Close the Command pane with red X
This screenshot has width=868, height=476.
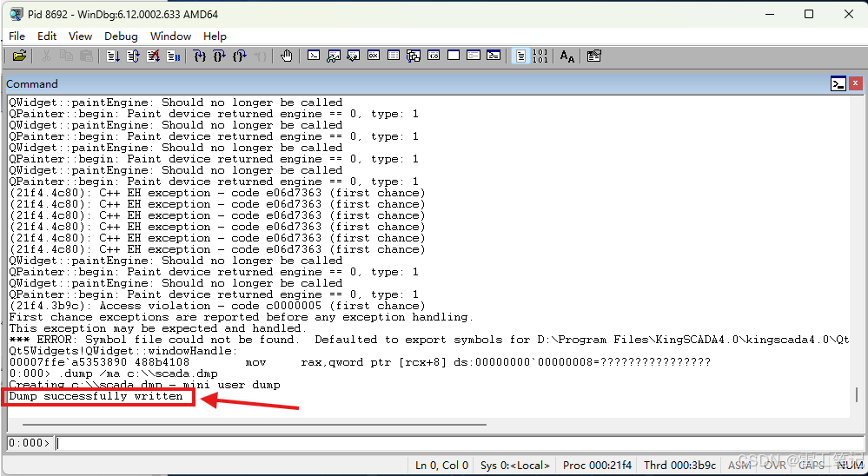[855, 84]
